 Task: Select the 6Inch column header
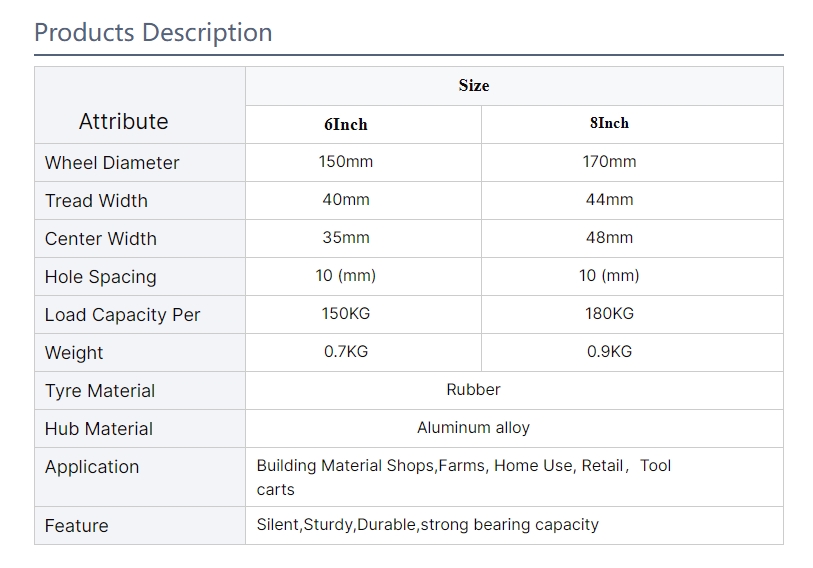pyautogui.click(x=345, y=125)
